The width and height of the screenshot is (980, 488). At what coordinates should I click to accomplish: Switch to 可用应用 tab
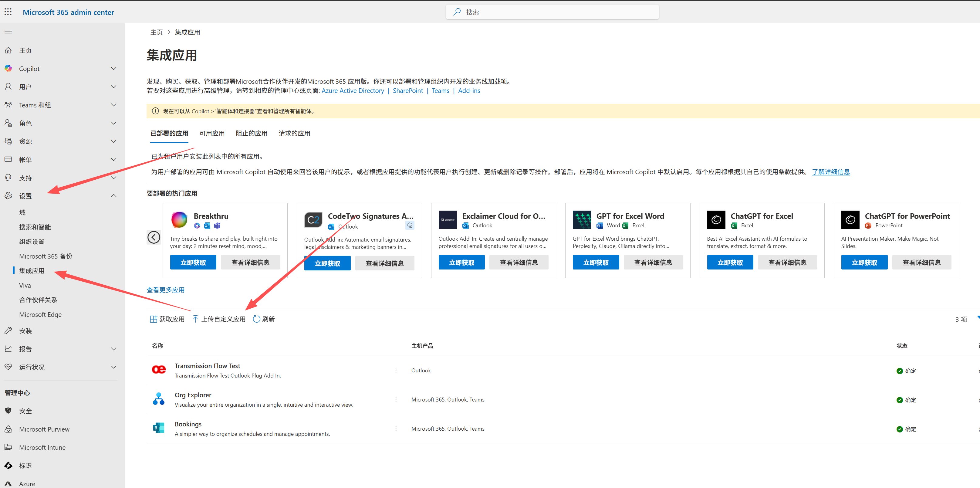pos(212,133)
